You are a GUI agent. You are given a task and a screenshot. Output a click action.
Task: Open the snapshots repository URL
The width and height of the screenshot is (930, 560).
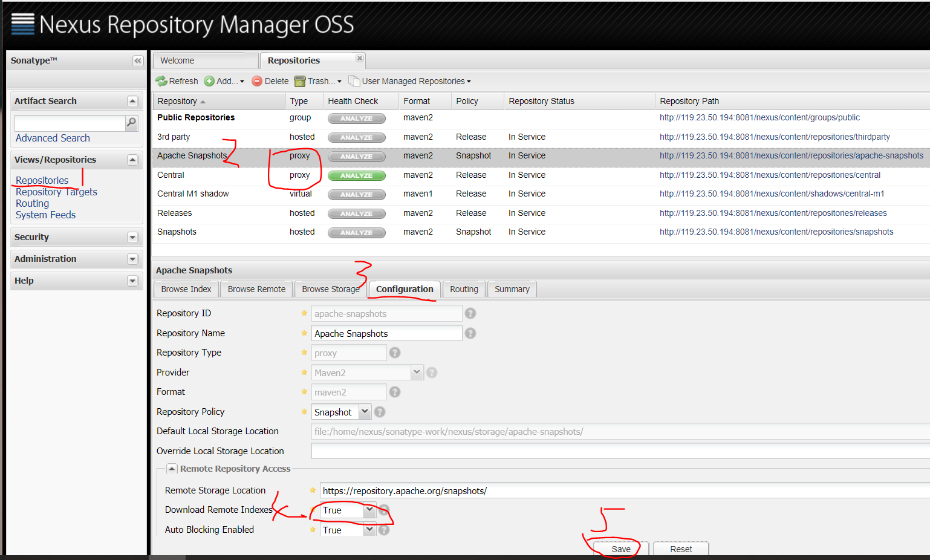tap(776, 232)
